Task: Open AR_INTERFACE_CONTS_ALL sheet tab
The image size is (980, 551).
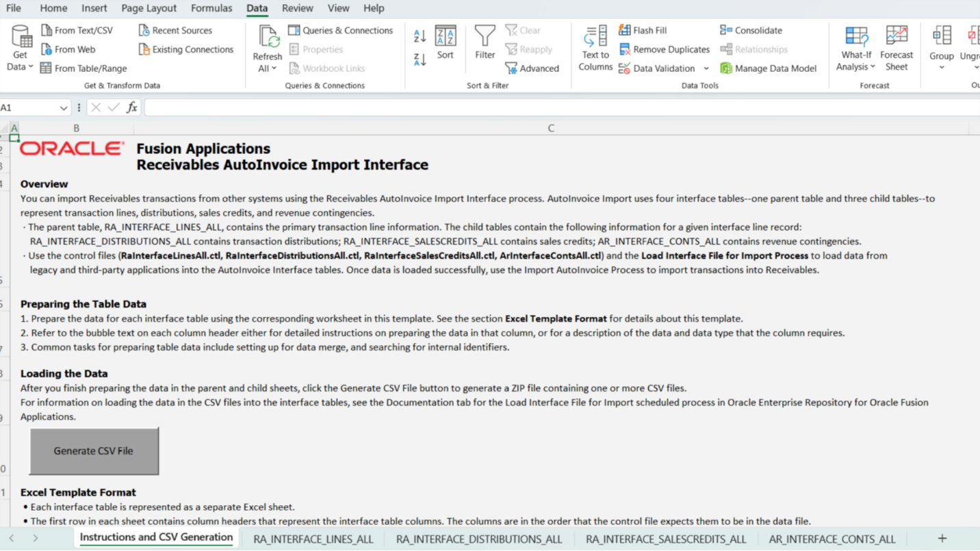Action: pos(832,539)
